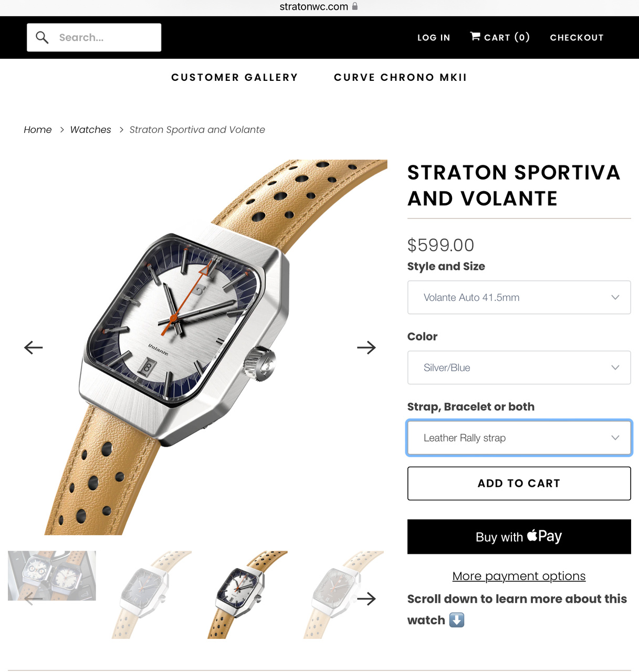Expand the Leather Rally strap dropdown
Image resolution: width=639 pixels, height=672 pixels.
coord(519,438)
